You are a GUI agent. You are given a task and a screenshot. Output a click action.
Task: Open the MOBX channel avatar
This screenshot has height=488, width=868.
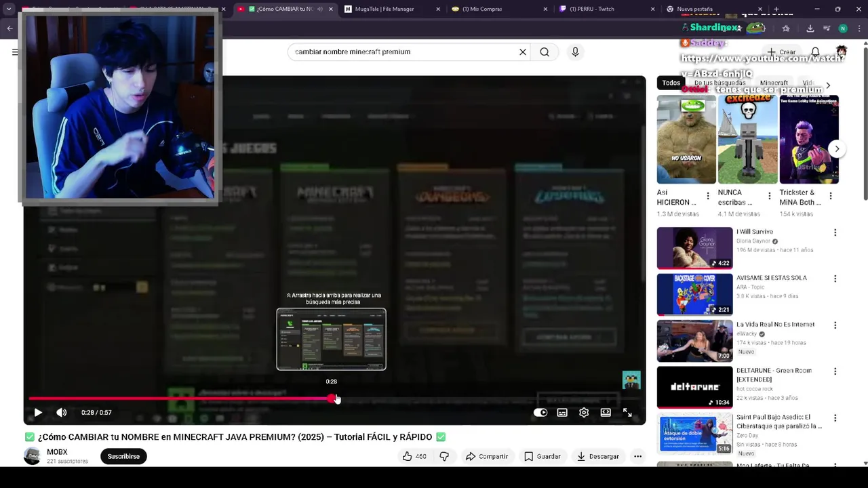[x=32, y=456]
